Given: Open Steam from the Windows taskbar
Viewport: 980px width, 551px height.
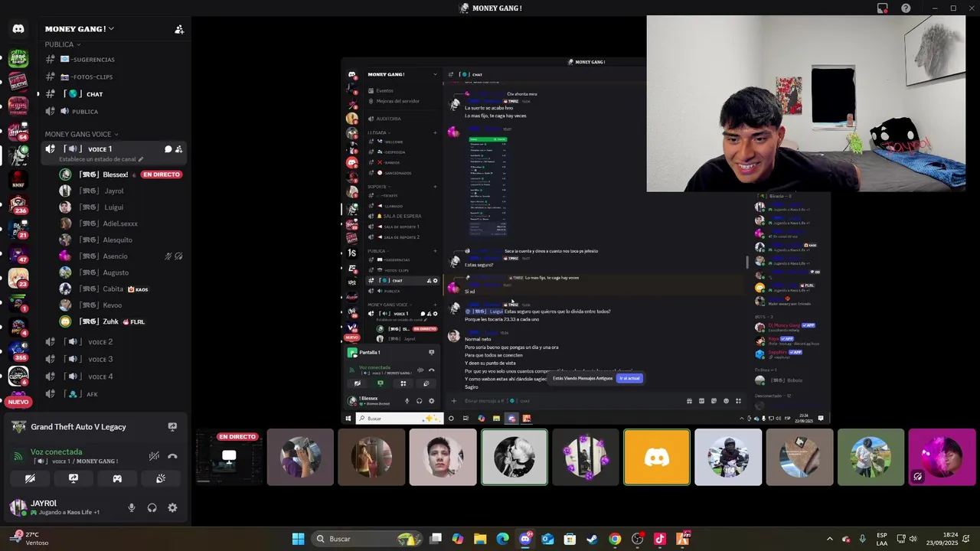Looking at the screenshot, I should [592, 539].
